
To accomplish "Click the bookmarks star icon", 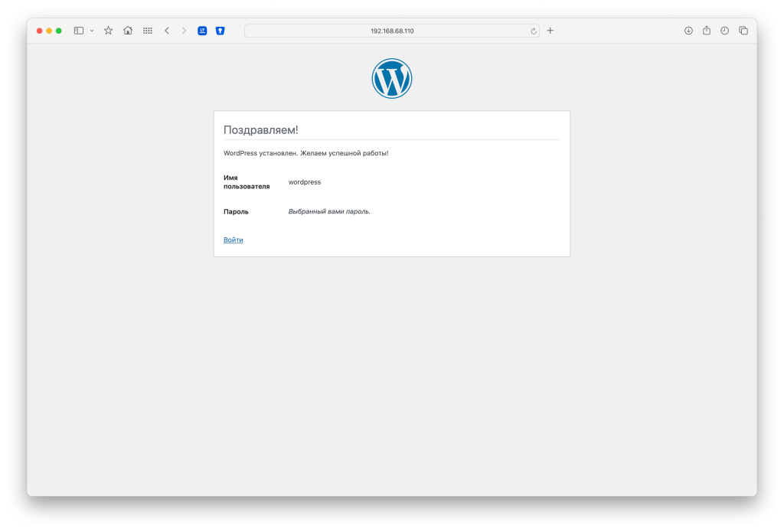I will pos(108,31).
